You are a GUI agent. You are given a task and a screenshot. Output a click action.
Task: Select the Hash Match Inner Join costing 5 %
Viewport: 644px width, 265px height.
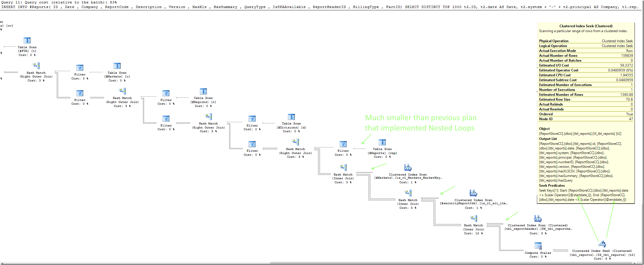click(x=408, y=193)
